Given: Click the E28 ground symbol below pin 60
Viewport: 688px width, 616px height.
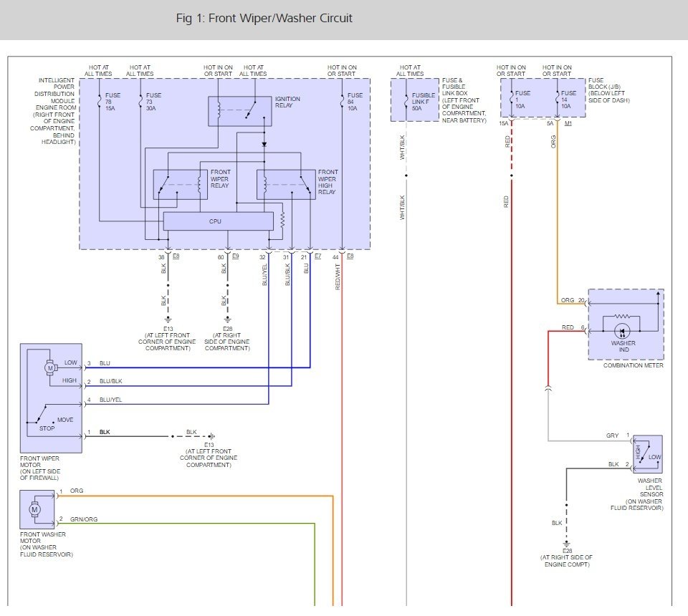Looking at the screenshot, I should tap(227, 319).
